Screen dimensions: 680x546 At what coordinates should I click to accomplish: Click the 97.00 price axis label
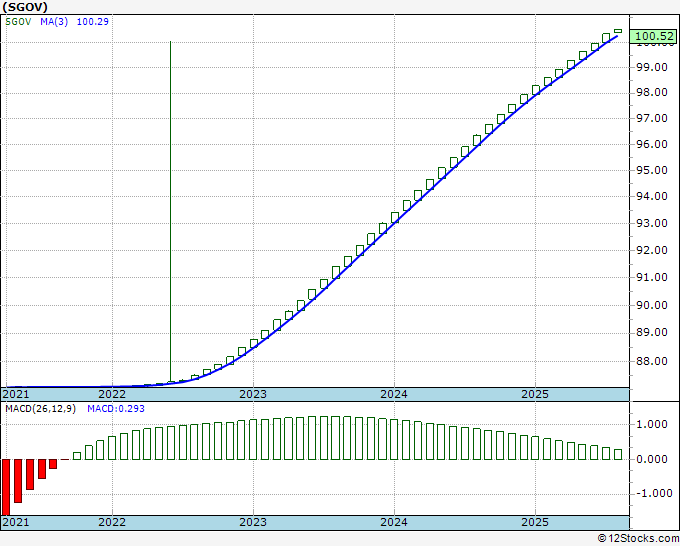pyautogui.click(x=652, y=118)
